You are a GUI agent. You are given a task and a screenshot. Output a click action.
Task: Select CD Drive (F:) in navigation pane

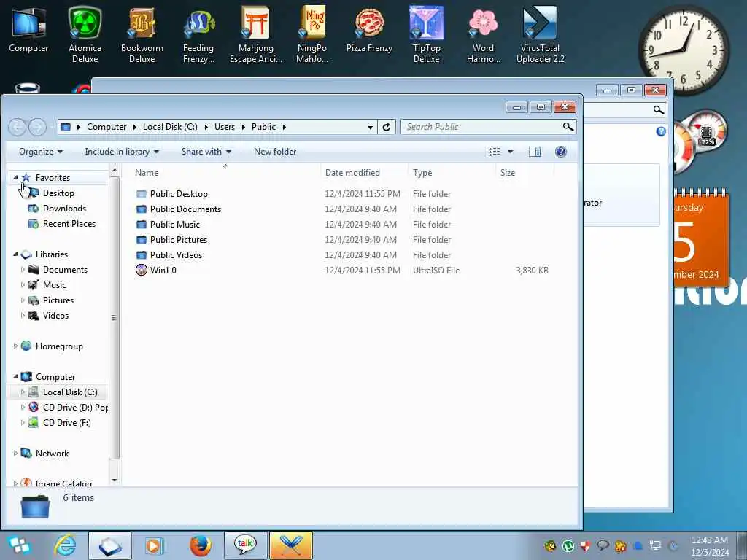tap(66, 422)
